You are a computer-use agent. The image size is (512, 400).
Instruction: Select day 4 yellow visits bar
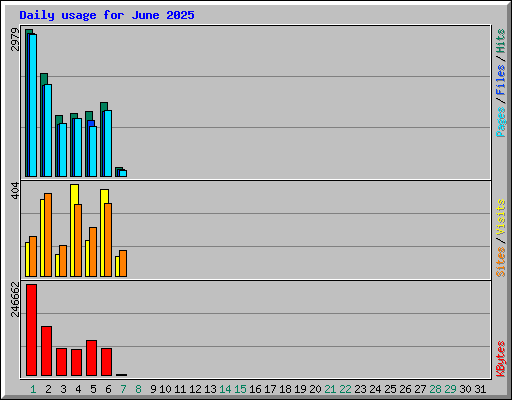pos(73,231)
